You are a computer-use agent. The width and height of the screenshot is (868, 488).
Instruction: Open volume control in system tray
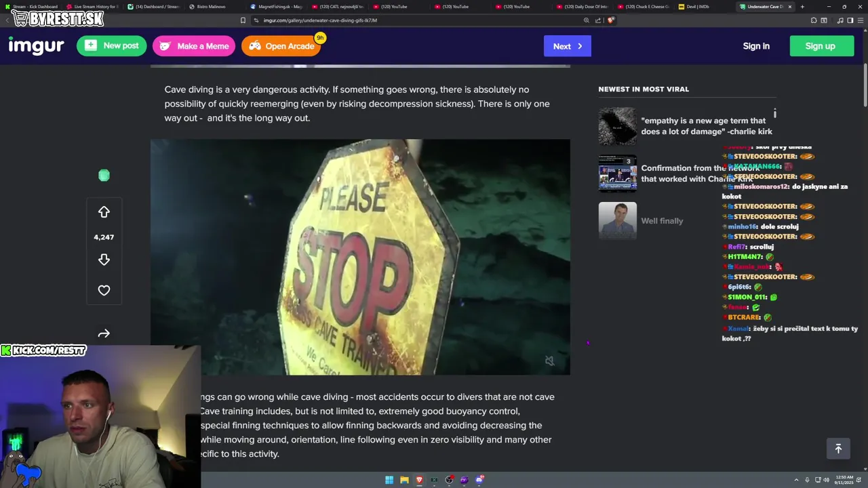click(x=827, y=480)
